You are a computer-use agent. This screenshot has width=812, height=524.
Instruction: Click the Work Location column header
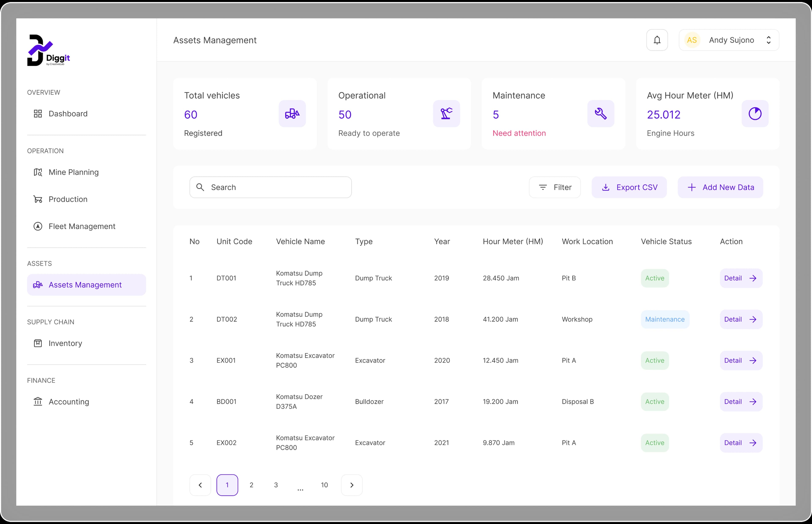pyautogui.click(x=587, y=242)
